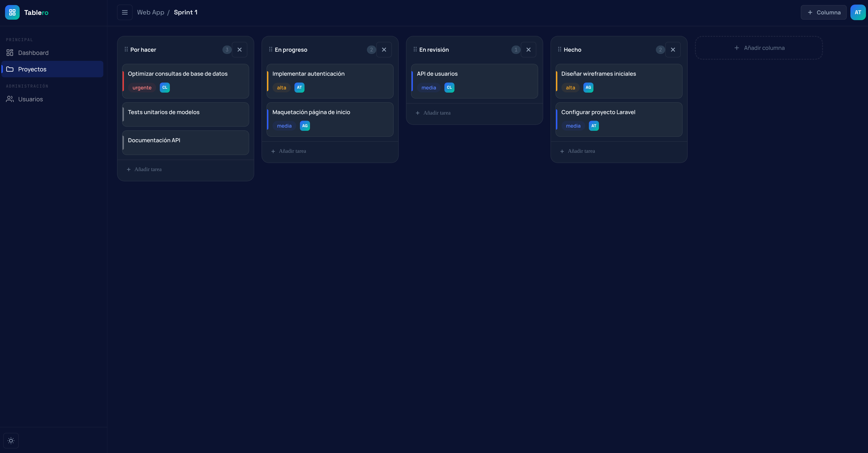This screenshot has height=453, width=868.
Task: Add a task to En progreso
Action: click(330, 151)
